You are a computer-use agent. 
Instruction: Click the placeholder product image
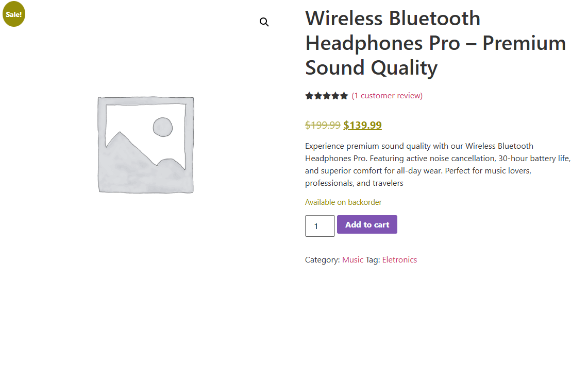pos(146,145)
